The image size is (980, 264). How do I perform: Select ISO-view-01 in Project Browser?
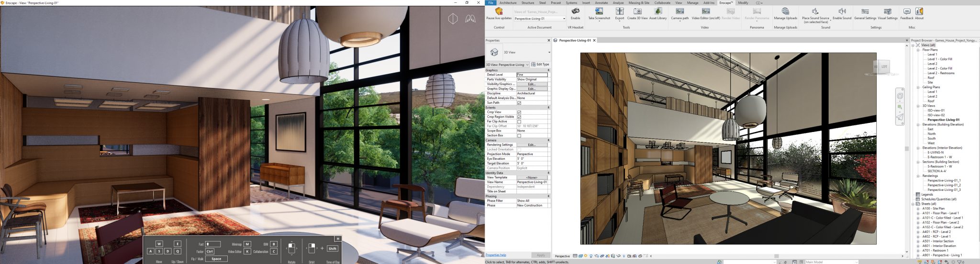point(936,110)
